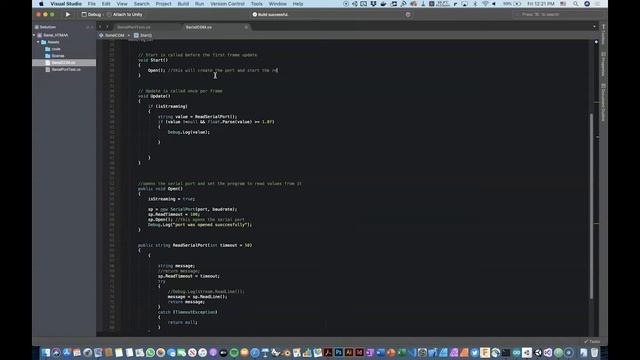The image size is (640, 360).
Task: Open the Apple menu
Action: [x=41, y=4]
